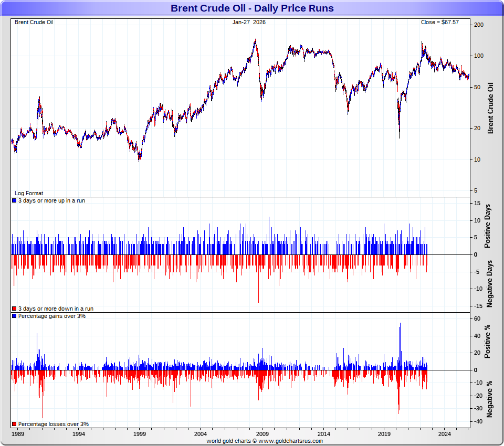
Task: Select the 2009 marker on the time axis
Action: click(x=262, y=434)
